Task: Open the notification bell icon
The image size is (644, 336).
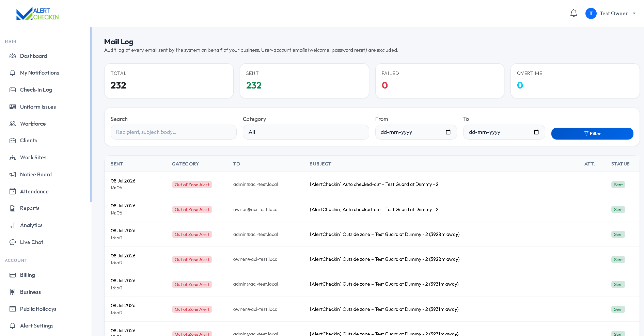Action: [x=574, y=13]
